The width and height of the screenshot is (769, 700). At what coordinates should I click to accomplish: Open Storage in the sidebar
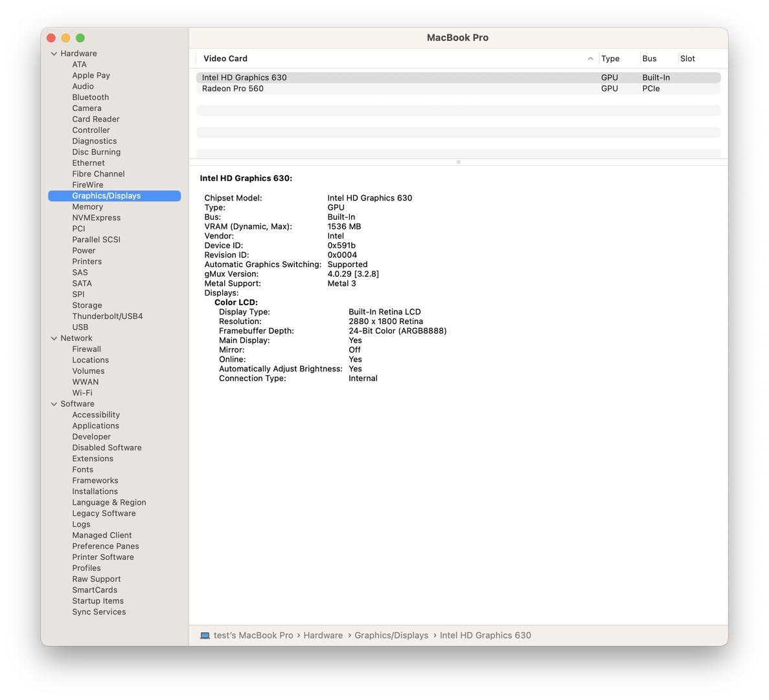(x=87, y=306)
